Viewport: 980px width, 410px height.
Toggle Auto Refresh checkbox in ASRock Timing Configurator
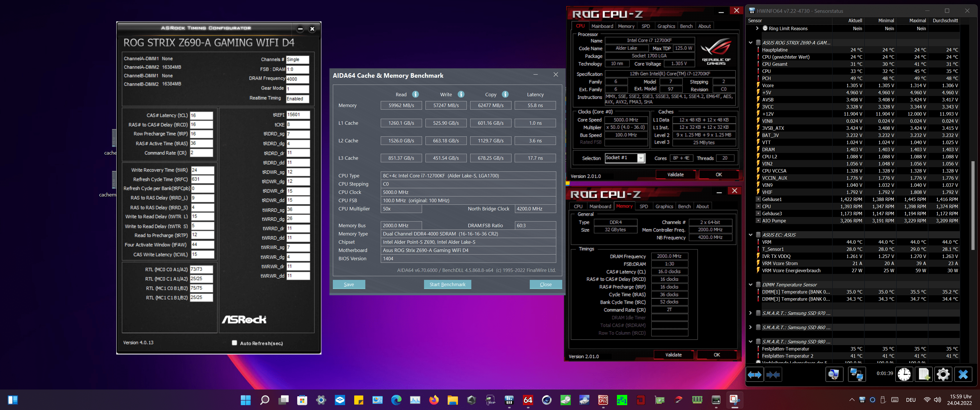click(x=234, y=343)
